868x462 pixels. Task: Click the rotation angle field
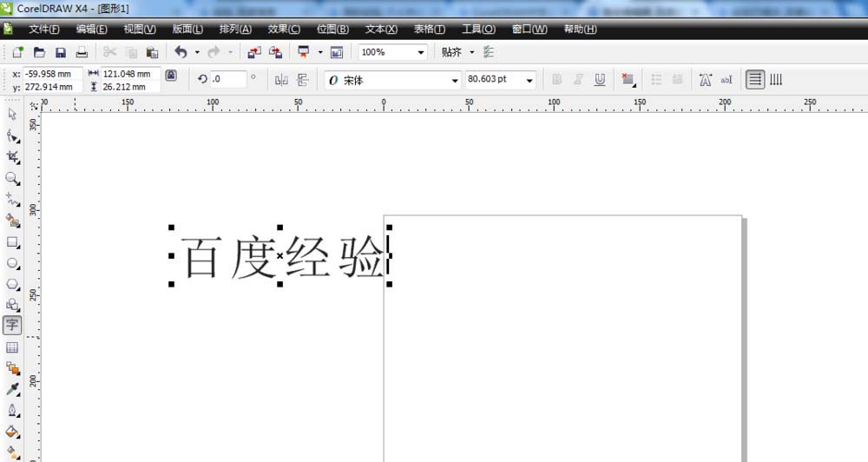pyautogui.click(x=227, y=79)
